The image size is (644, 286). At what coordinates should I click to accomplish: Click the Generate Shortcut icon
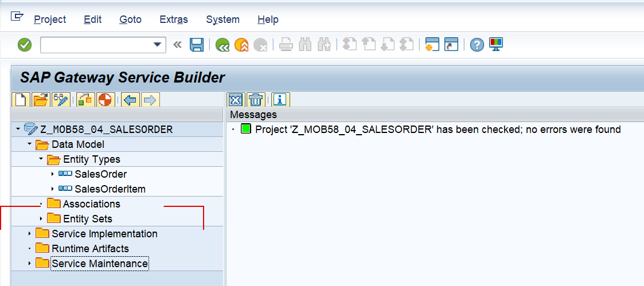[451, 44]
